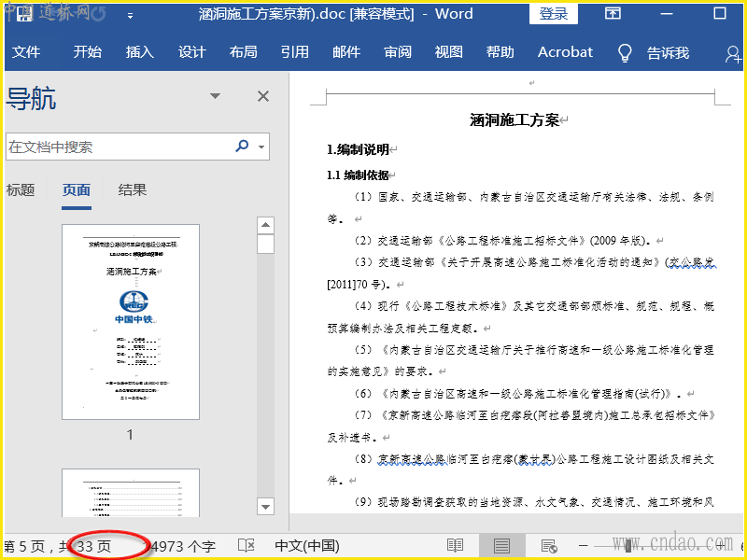The image size is (747, 560).
Task: Click the 登录 sign-in button
Action: (x=554, y=14)
